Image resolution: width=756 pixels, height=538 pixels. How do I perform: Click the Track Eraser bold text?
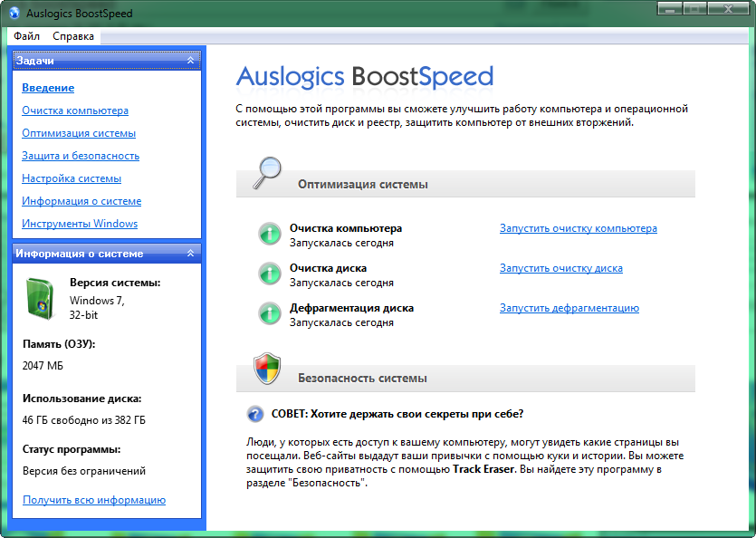(x=483, y=469)
